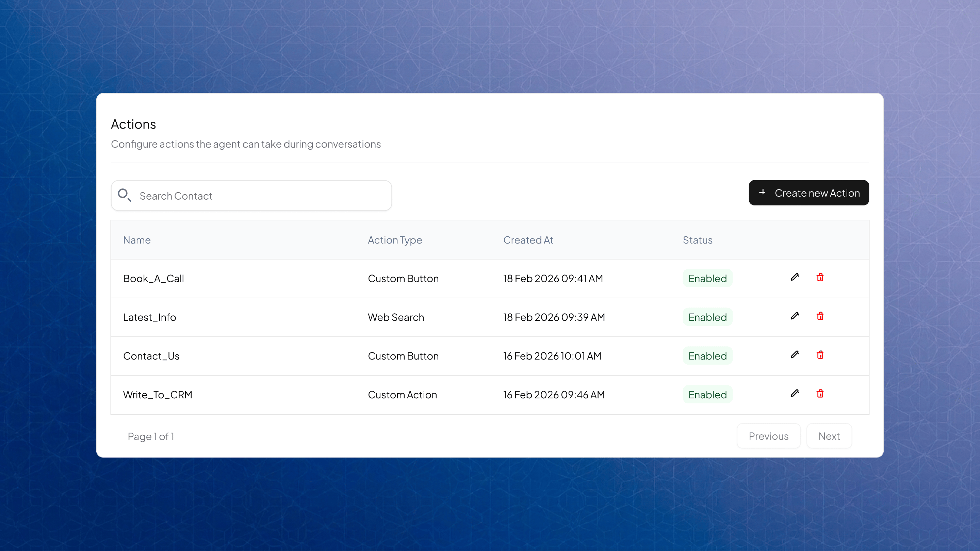Click the Configure actions description text

[246, 144]
